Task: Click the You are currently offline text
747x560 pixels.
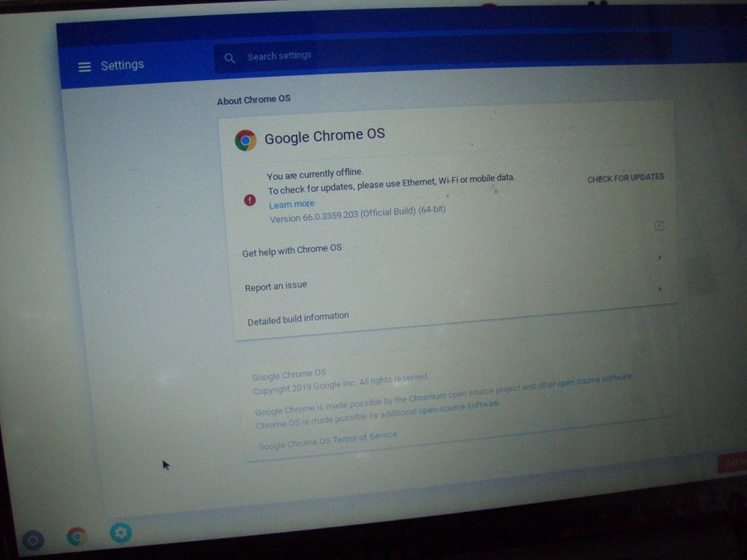Action: (x=315, y=174)
